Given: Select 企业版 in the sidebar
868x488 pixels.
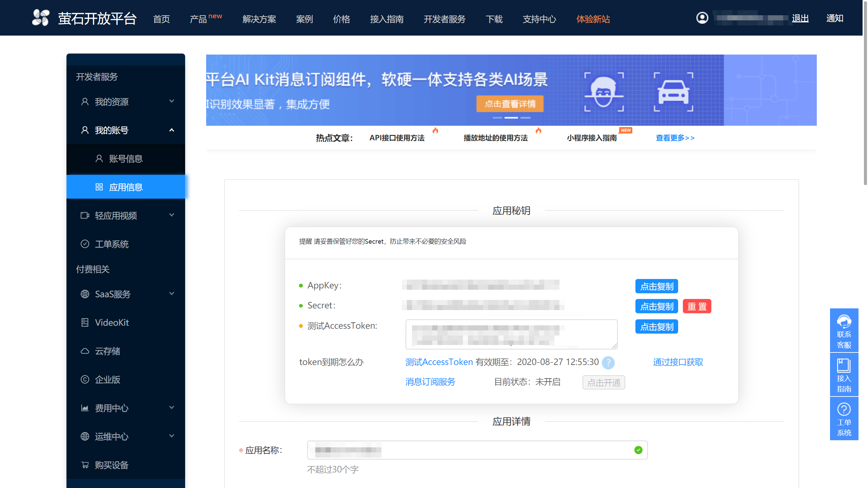Looking at the screenshot, I should [x=107, y=380].
